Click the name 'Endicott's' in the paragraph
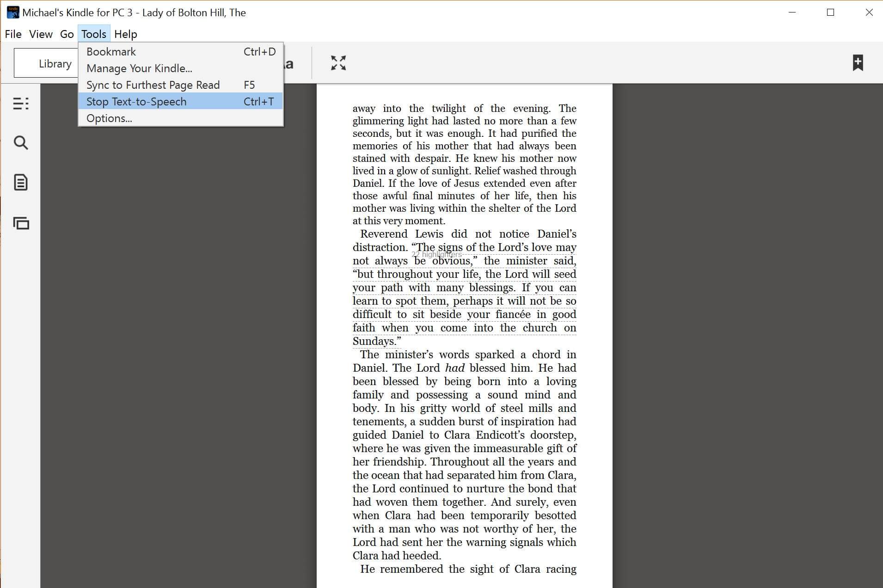 click(x=500, y=435)
